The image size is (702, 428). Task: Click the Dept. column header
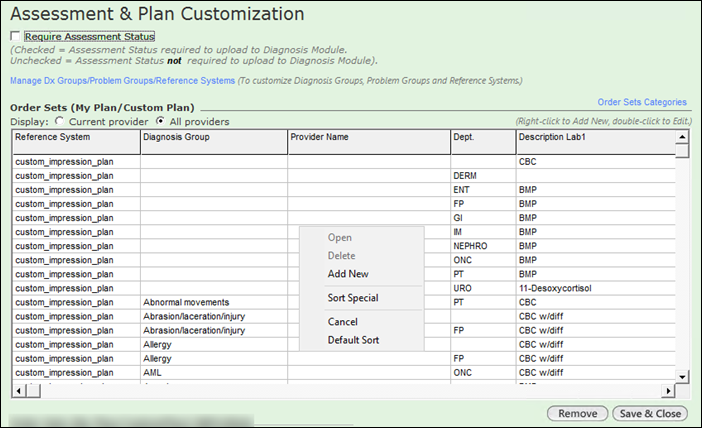(x=484, y=142)
